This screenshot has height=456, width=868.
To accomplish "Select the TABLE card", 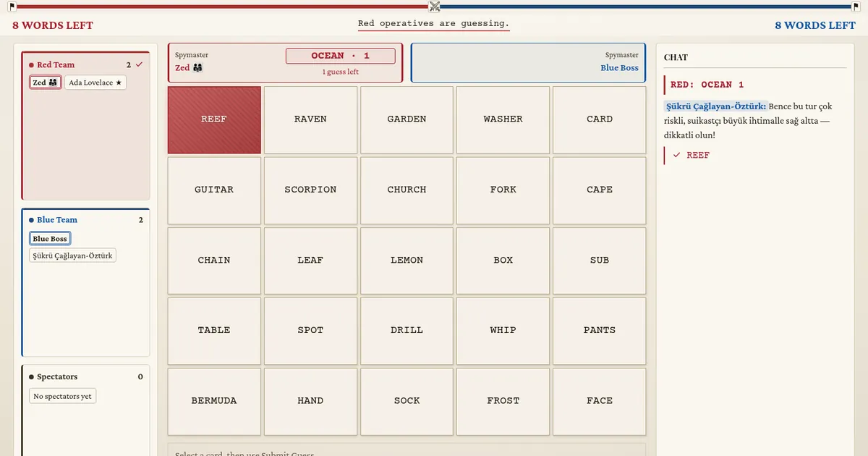I will point(214,331).
